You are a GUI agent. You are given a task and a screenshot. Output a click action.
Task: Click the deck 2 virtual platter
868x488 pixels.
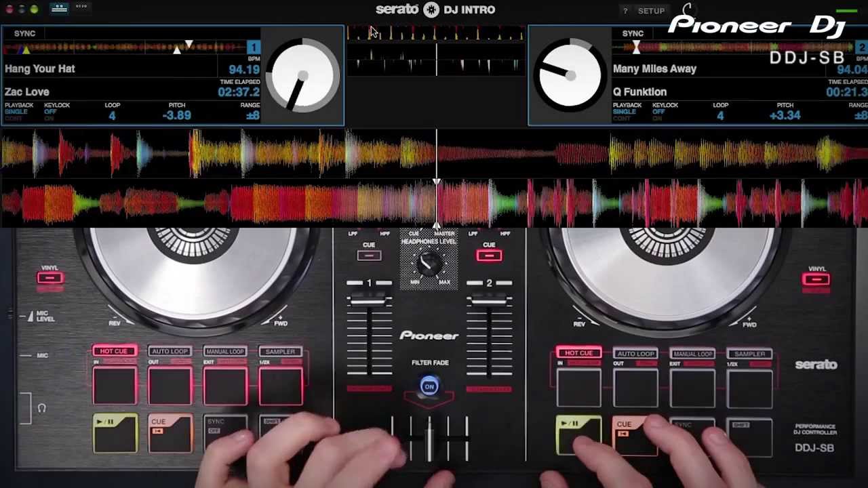[x=570, y=75]
